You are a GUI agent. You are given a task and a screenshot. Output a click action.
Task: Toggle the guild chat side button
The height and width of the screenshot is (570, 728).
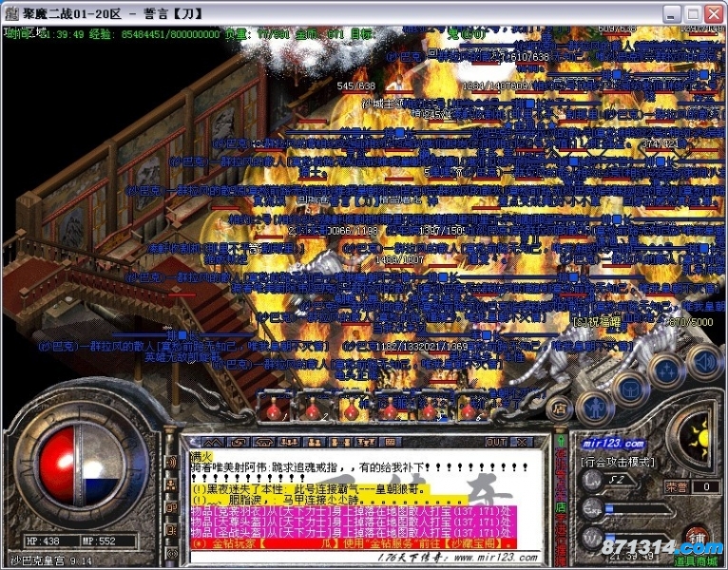171,530
